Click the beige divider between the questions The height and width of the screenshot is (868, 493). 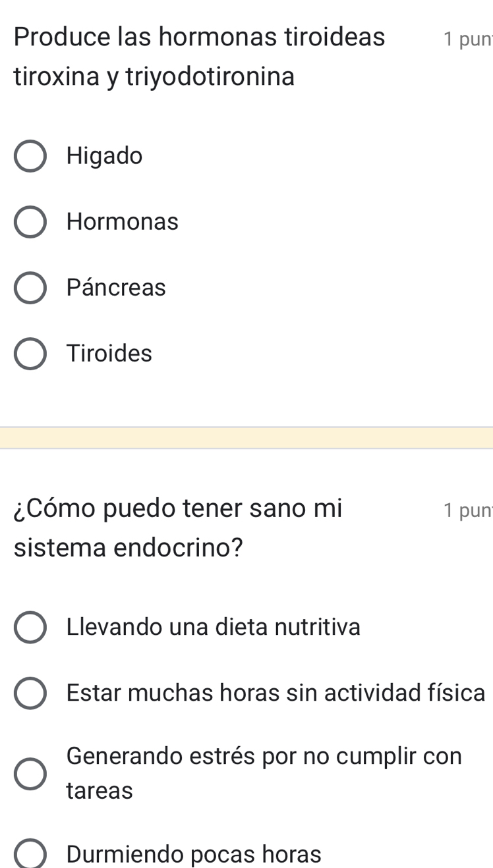click(246, 438)
